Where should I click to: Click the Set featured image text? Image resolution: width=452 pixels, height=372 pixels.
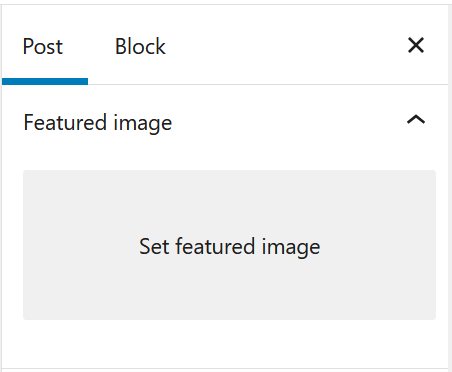[230, 247]
